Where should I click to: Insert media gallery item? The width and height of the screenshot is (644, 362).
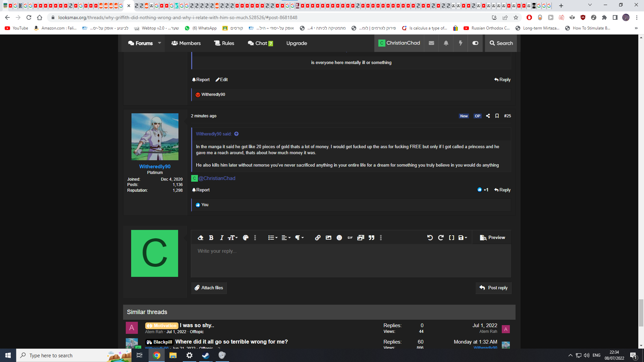(x=361, y=238)
